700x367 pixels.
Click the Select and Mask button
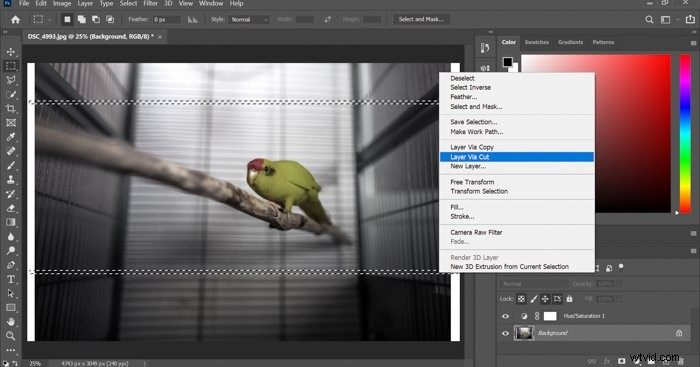421,20
